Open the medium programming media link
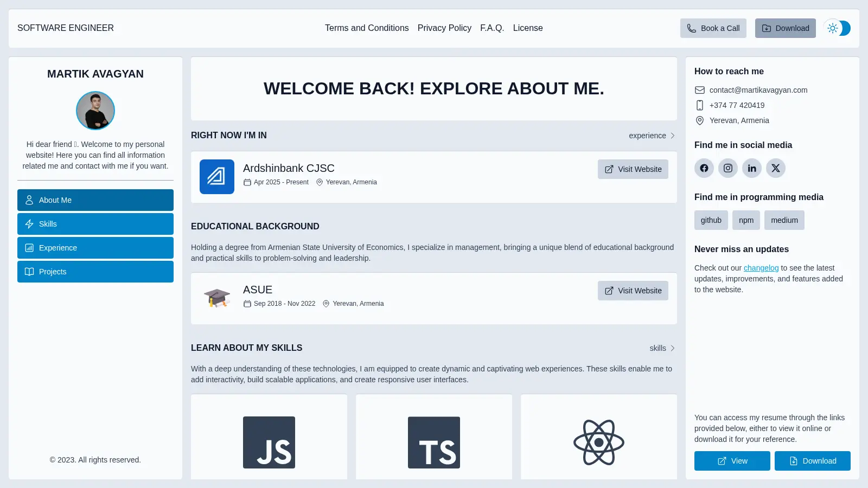868x488 pixels. 784,220
